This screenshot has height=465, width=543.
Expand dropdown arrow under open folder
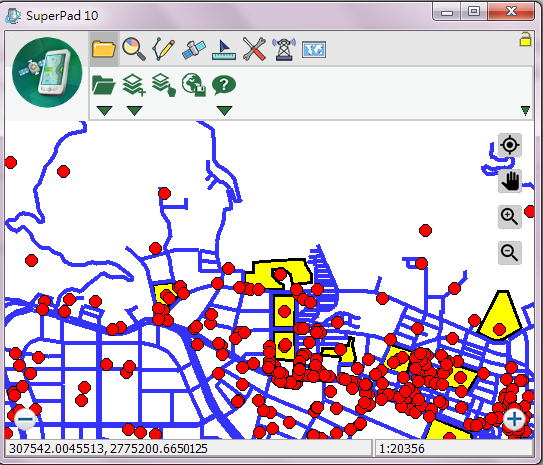(104, 111)
